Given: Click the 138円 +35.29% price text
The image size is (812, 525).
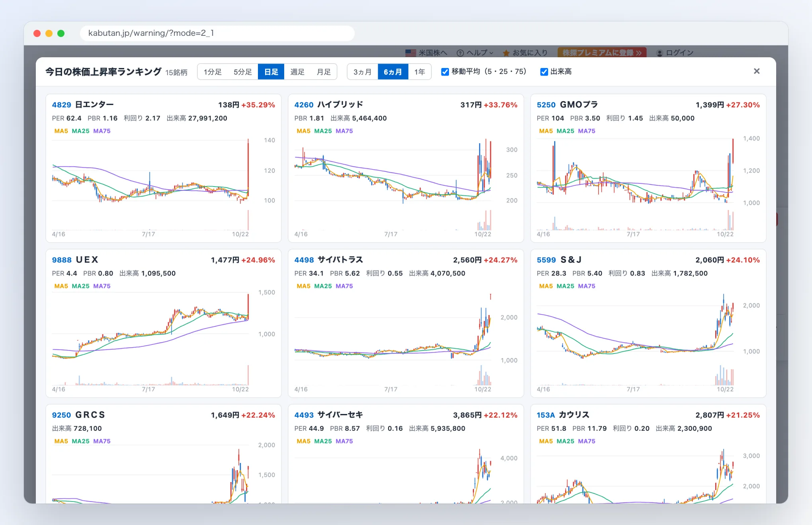Looking at the screenshot, I should [246, 105].
